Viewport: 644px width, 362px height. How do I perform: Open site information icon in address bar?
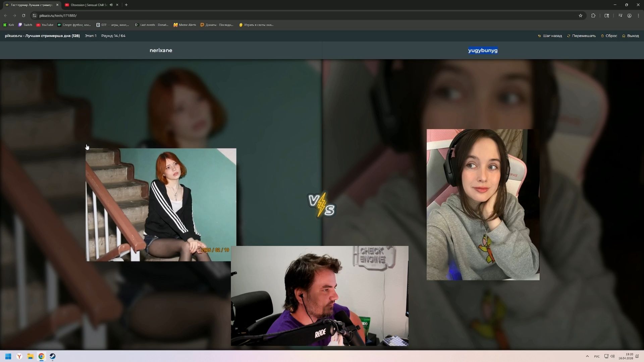pos(34,15)
